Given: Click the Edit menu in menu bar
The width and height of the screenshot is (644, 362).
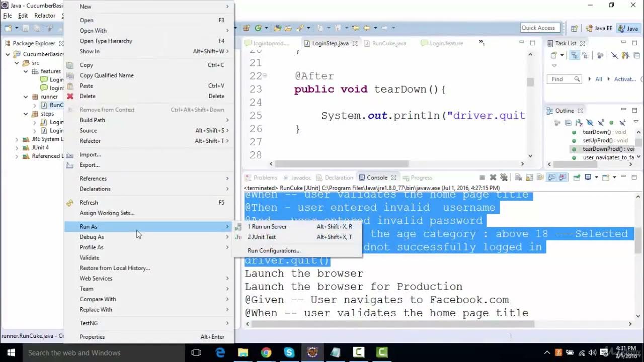Looking at the screenshot, I should (x=23, y=16).
